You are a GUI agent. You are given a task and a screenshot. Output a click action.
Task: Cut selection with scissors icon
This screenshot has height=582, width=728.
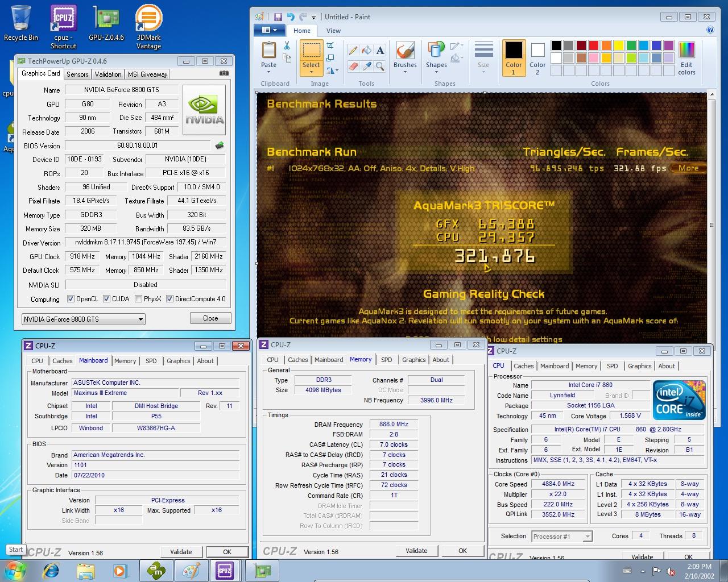(x=287, y=46)
